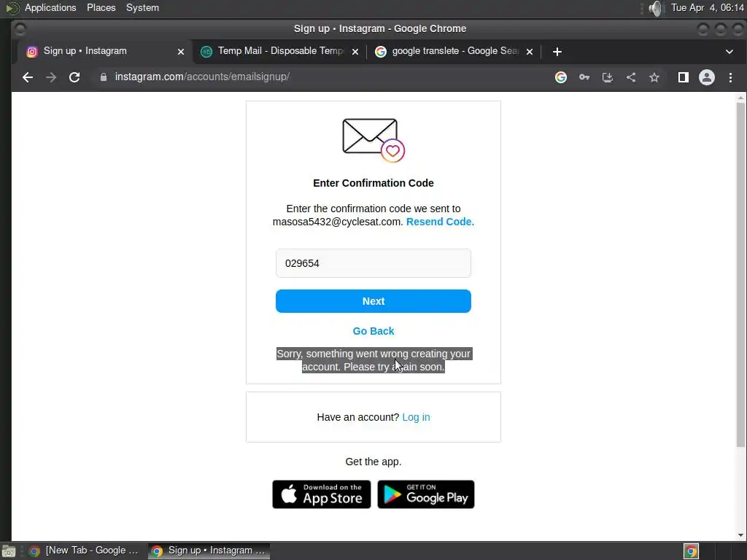Click the blue Next button

coord(373,301)
